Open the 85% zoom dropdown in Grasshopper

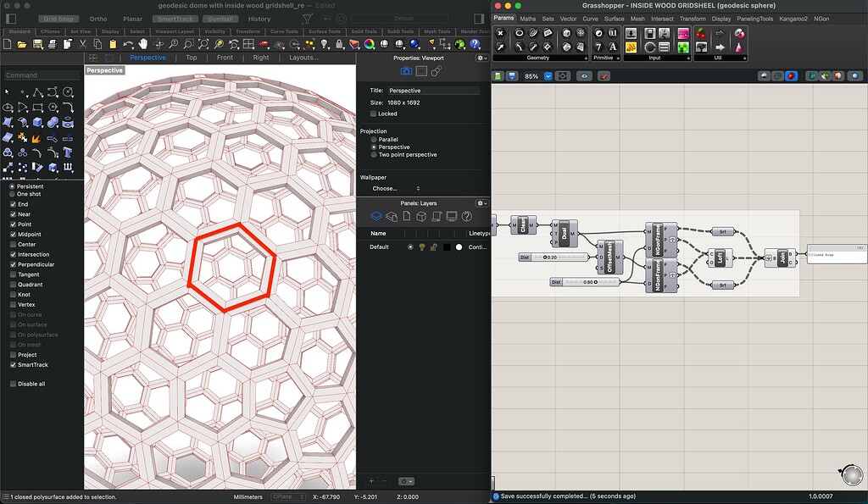(548, 75)
